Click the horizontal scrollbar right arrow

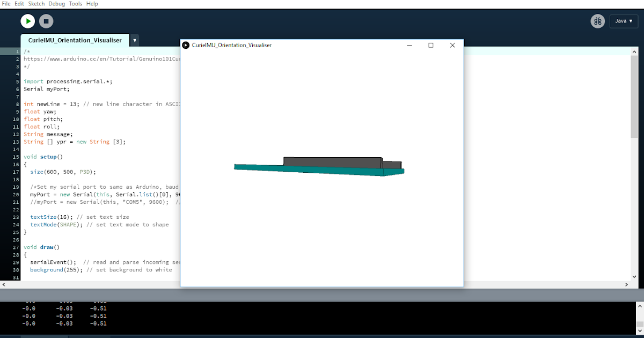click(x=626, y=284)
